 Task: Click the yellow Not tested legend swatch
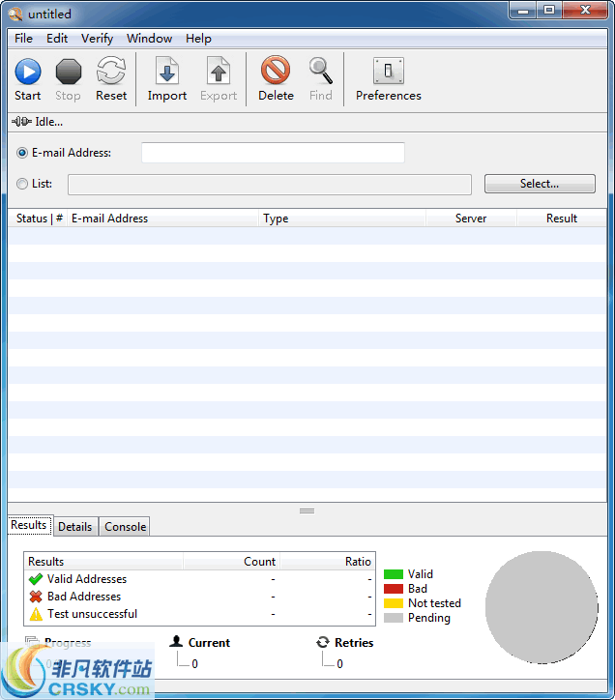[x=394, y=603]
